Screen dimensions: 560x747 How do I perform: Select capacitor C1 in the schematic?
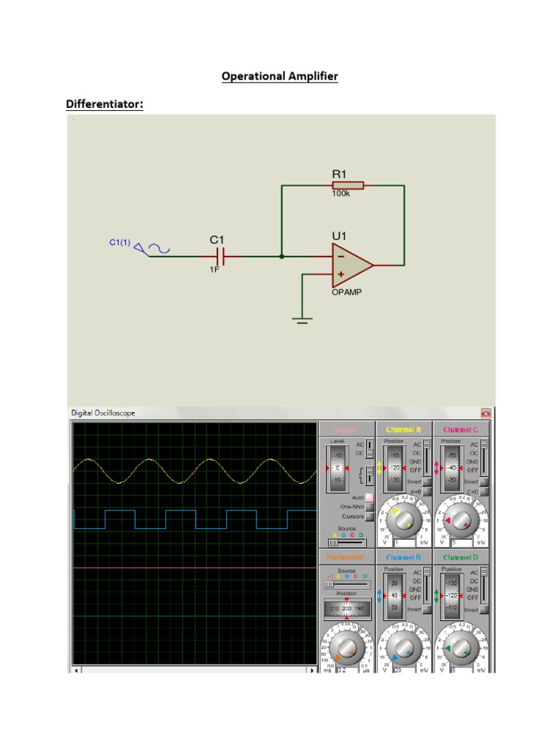coord(219,257)
